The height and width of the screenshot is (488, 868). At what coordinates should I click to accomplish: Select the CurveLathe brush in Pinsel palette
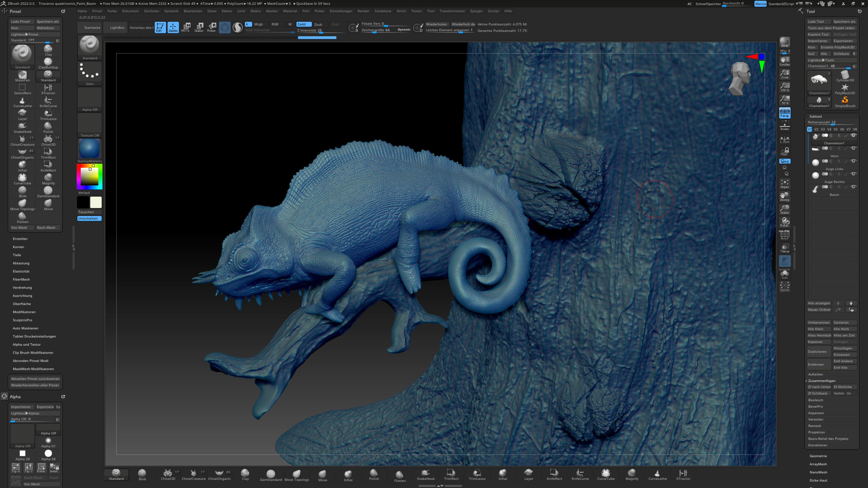click(x=22, y=102)
